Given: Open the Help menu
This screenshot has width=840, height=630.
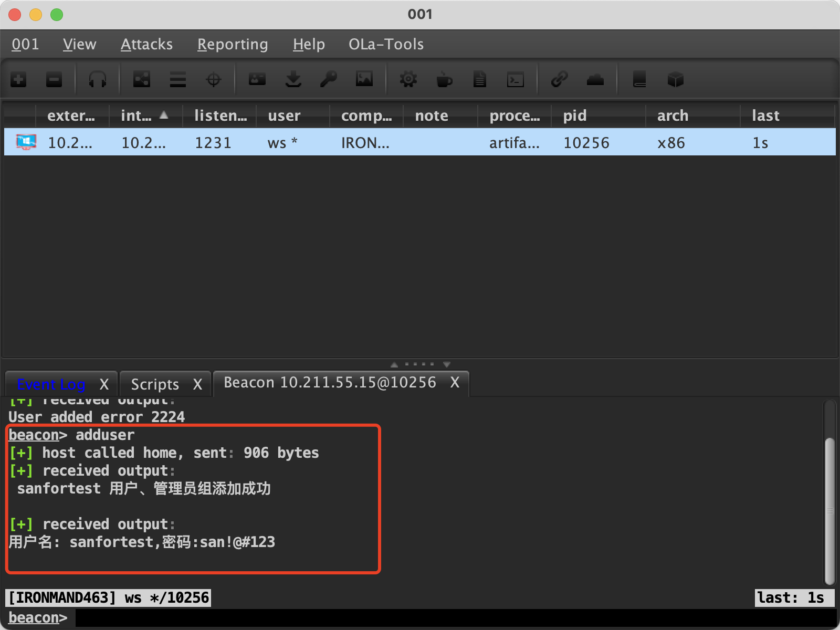Looking at the screenshot, I should pos(309,44).
